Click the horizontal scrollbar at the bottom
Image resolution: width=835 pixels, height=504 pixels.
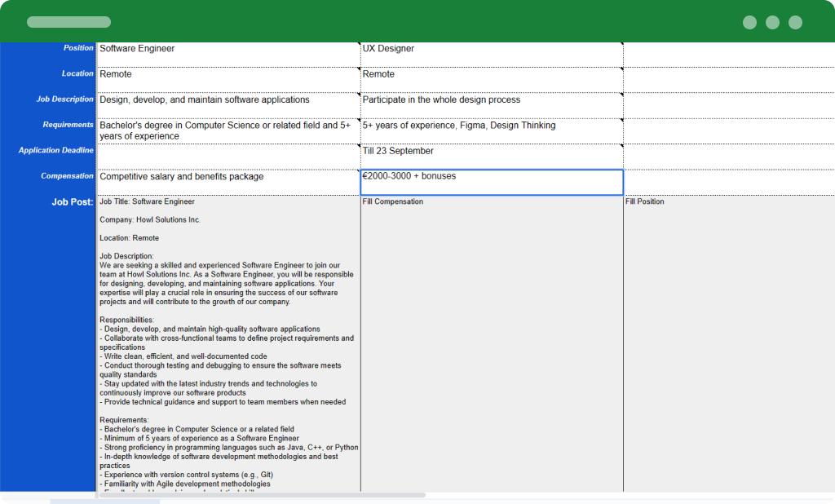[262, 495]
